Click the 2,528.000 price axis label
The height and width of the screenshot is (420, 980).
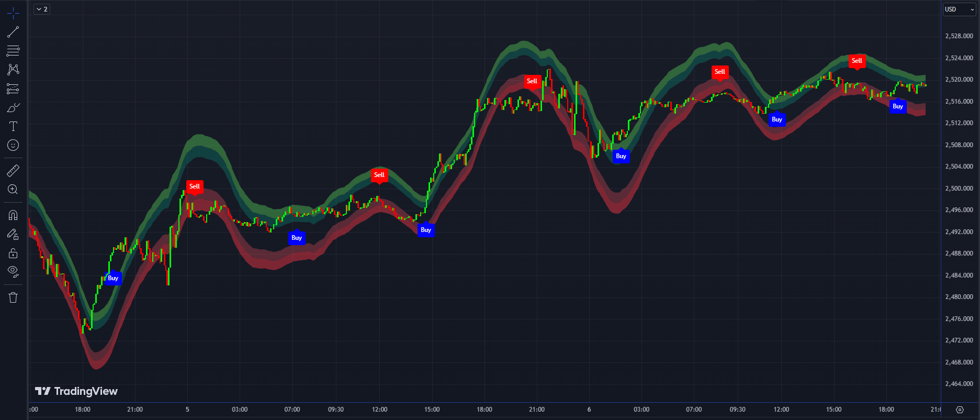coord(959,36)
